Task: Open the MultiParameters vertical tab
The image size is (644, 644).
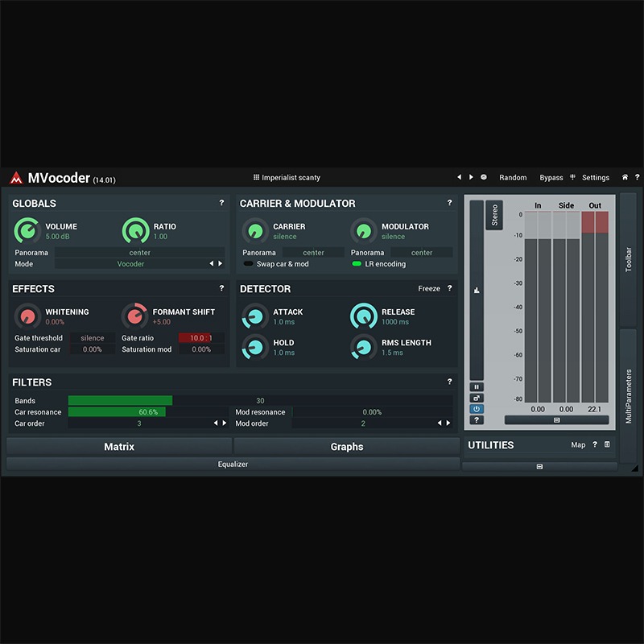Action: [628, 396]
